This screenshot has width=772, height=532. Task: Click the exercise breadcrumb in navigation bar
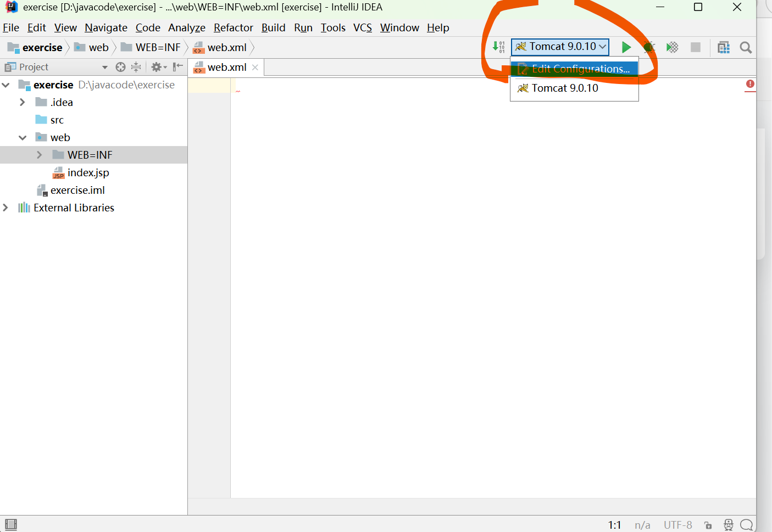[35, 47]
